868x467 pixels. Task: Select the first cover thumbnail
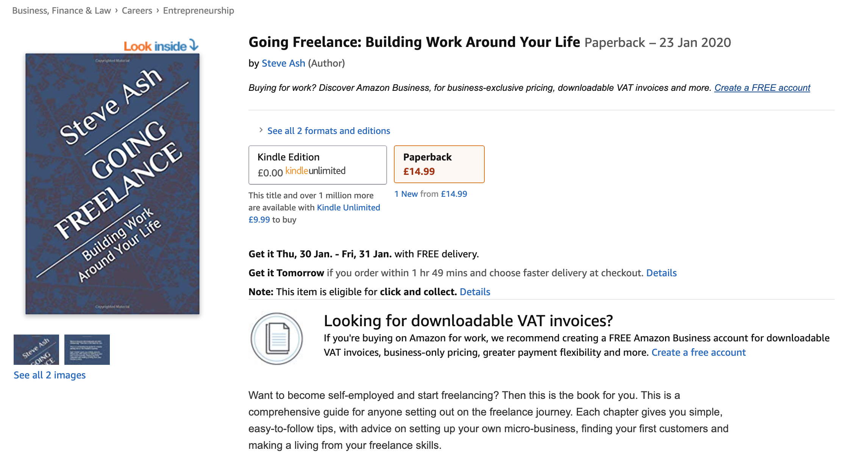[36, 349]
